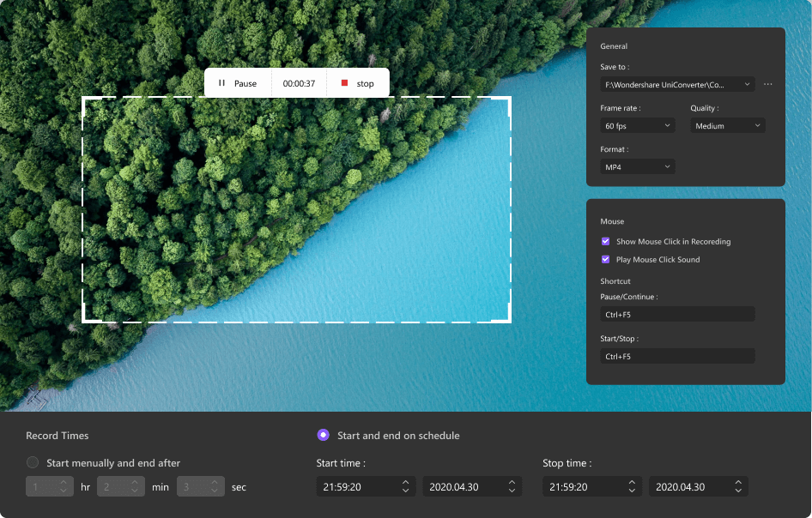812x518 pixels.
Task: Click the three-dot browse icon beside Save to
Action: pos(768,84)
